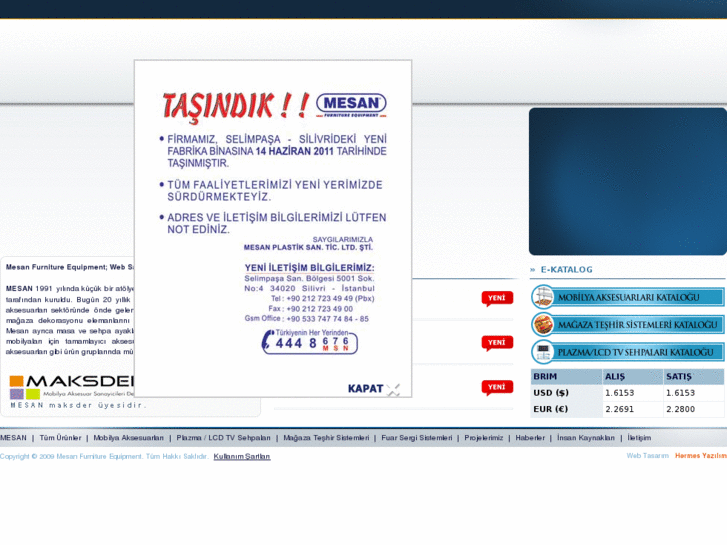727x545 pixels.
Task: Click TAŞINDIK headline in popup
Action: 236,106
